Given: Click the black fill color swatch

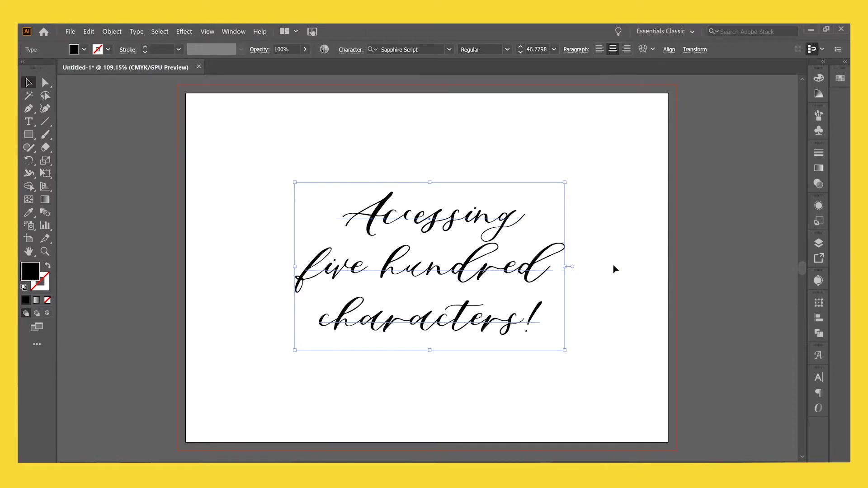Looking at the screenshot, I should pos(30,271).
